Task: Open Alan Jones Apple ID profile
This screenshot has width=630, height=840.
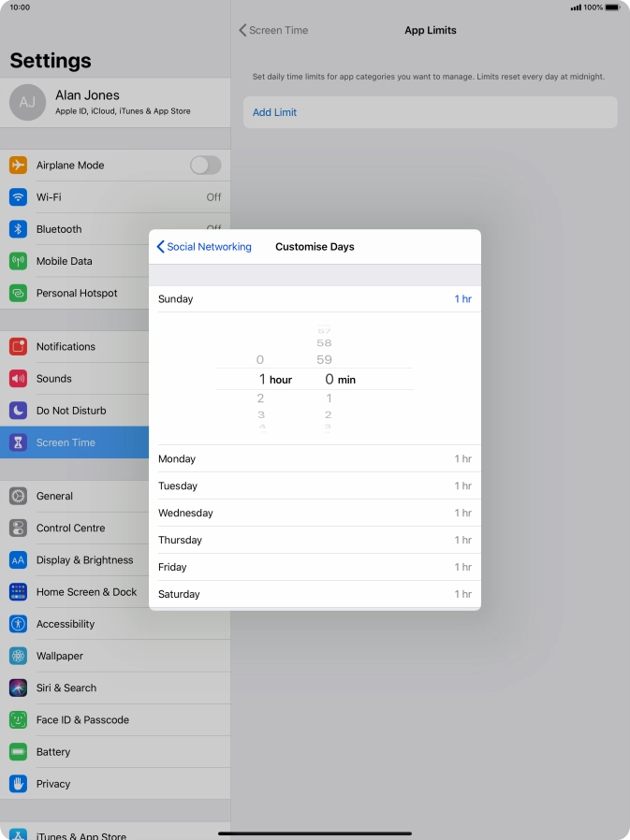Action: 115,102
